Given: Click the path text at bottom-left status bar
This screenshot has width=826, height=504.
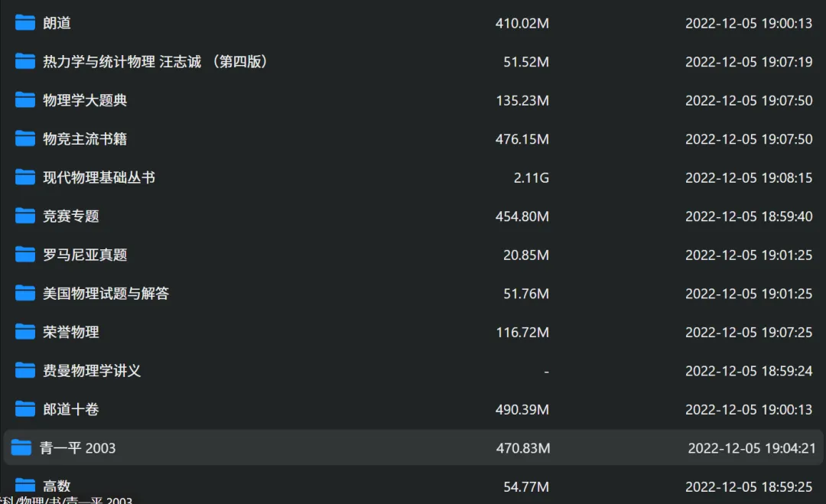Looking at the screenshot, I should coord(66,499).
